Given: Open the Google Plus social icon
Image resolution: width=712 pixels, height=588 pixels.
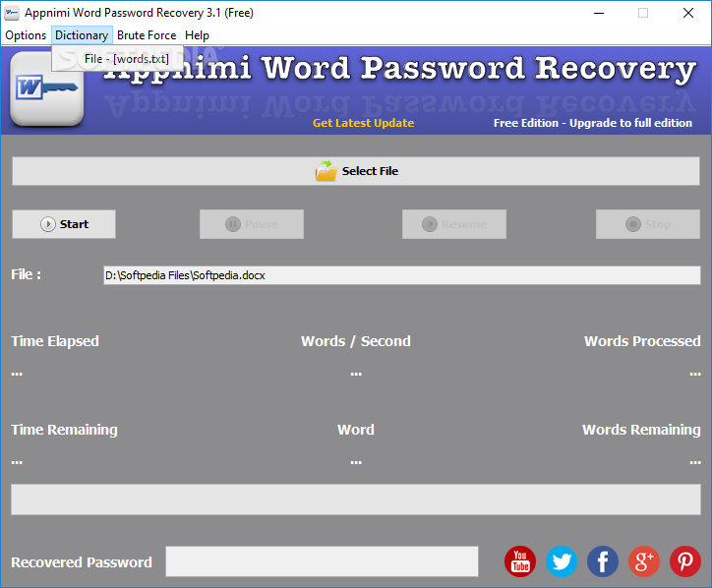Looking at the screenshot, I should pyautogui.click(x=644, y=561).
